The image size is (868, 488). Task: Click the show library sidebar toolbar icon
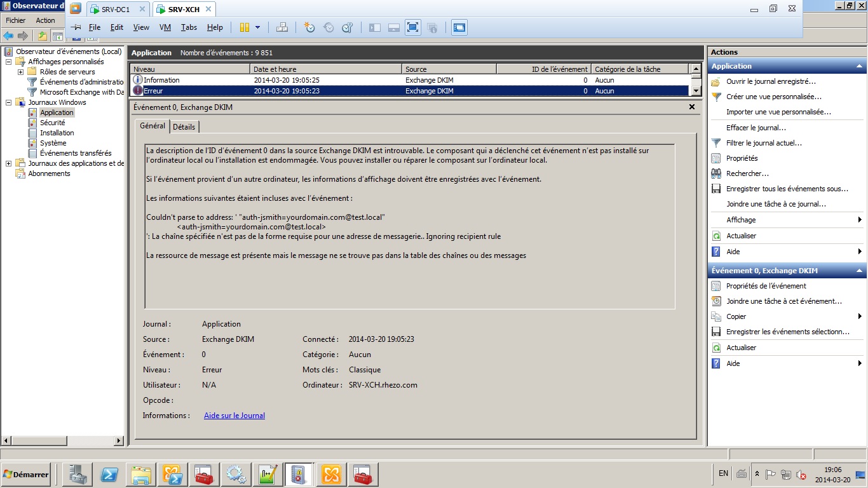[375, 27]
